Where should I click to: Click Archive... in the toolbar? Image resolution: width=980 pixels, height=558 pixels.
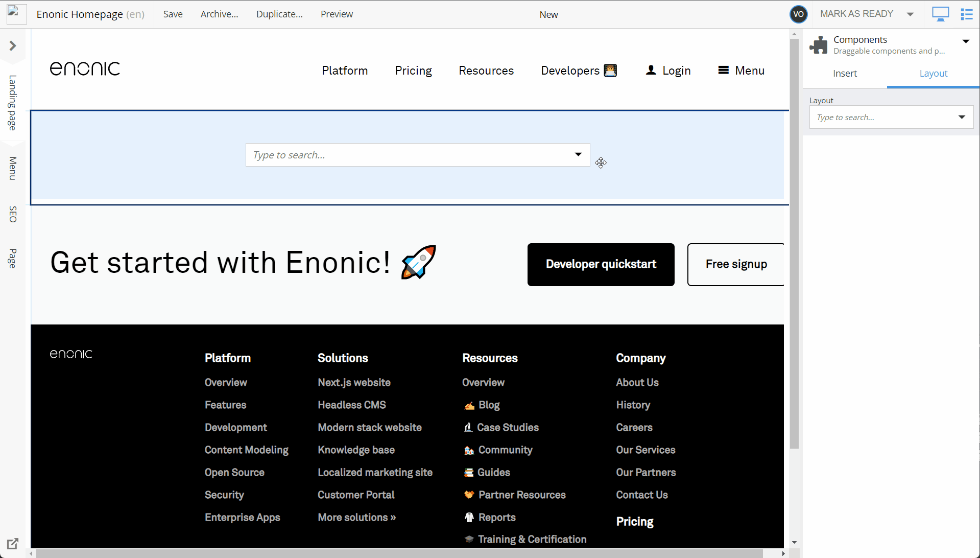[220, 14]
